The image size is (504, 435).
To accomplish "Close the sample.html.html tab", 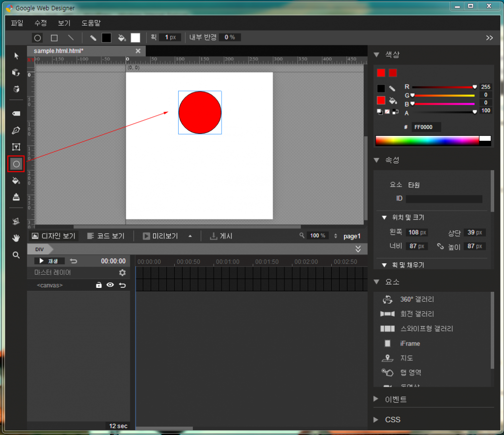I will coord(138,51).
